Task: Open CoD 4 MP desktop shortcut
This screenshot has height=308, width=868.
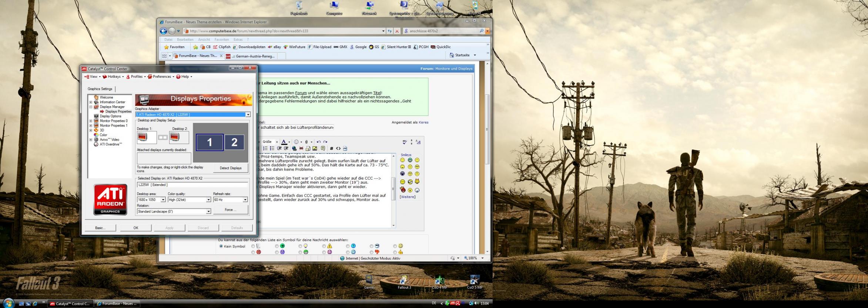Action: [x=439, y=282]
